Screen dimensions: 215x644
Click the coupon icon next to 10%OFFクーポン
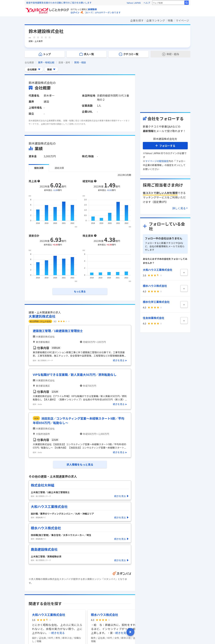click(x=82, y=12)
